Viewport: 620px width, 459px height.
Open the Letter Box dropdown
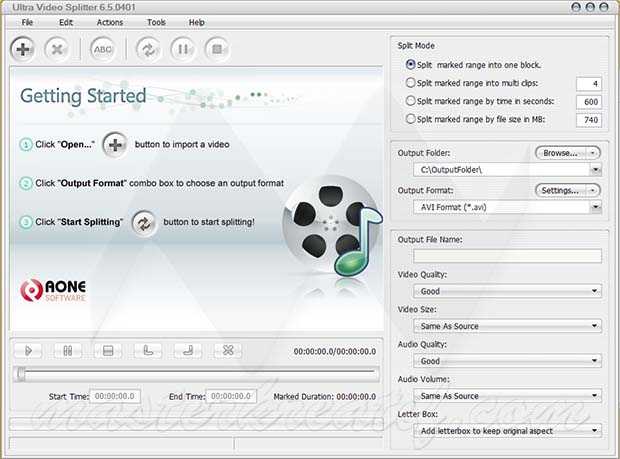click(x=507, y=431)
